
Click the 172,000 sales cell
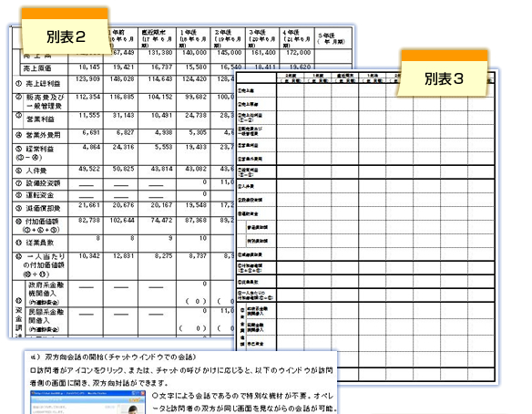[297, 53]
